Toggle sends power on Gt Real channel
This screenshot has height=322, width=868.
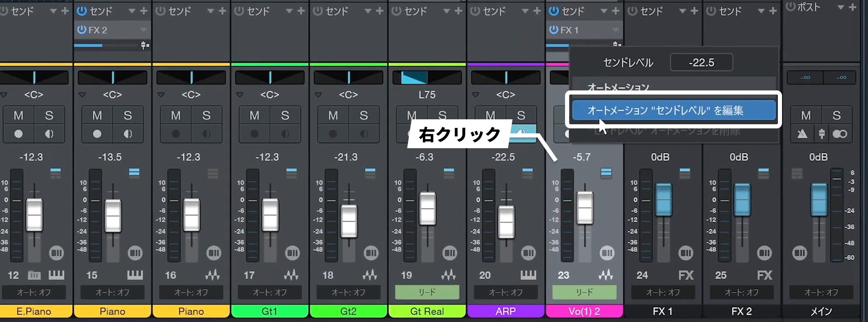click(396, 11)
